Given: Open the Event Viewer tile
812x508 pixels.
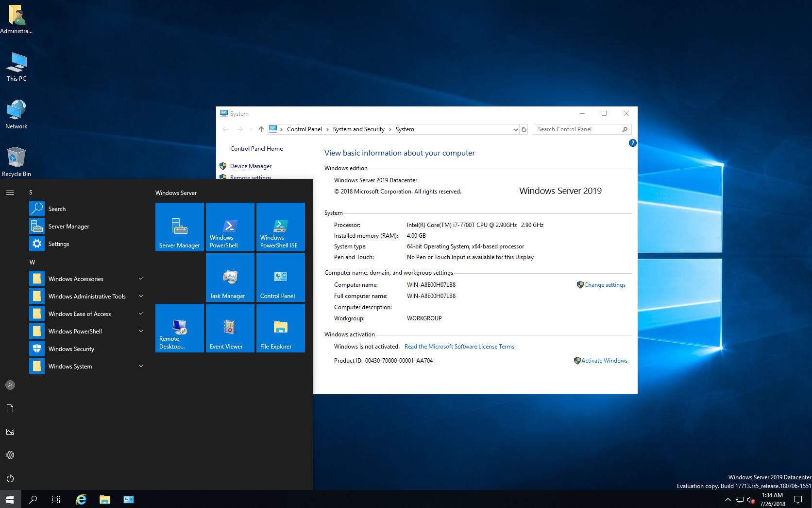Looking at the screenshot, I should [x=230, y=328].
